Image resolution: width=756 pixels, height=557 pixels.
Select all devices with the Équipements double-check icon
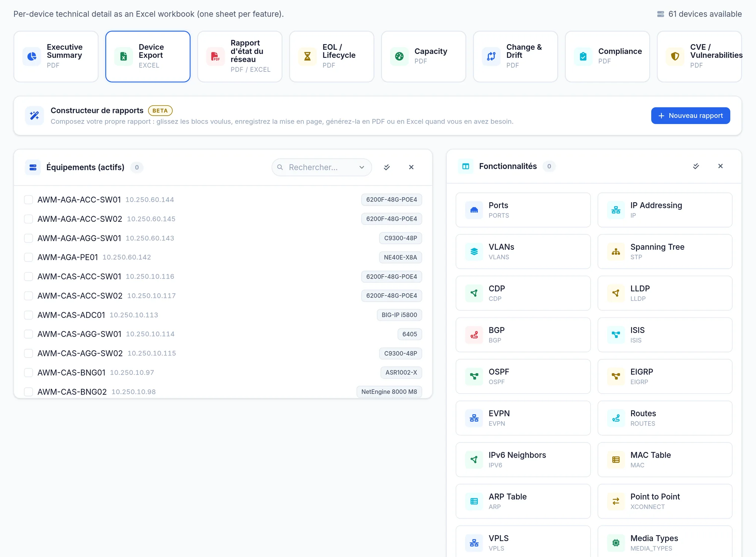tap(387, 167)
